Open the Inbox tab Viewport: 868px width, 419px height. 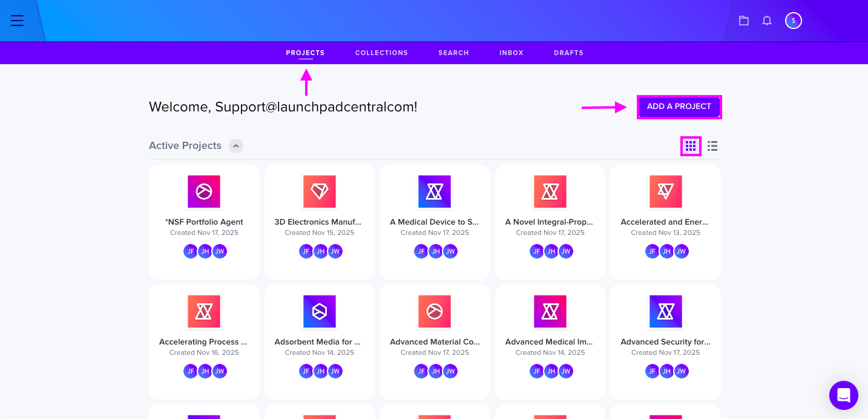click(x=511, y=53)
